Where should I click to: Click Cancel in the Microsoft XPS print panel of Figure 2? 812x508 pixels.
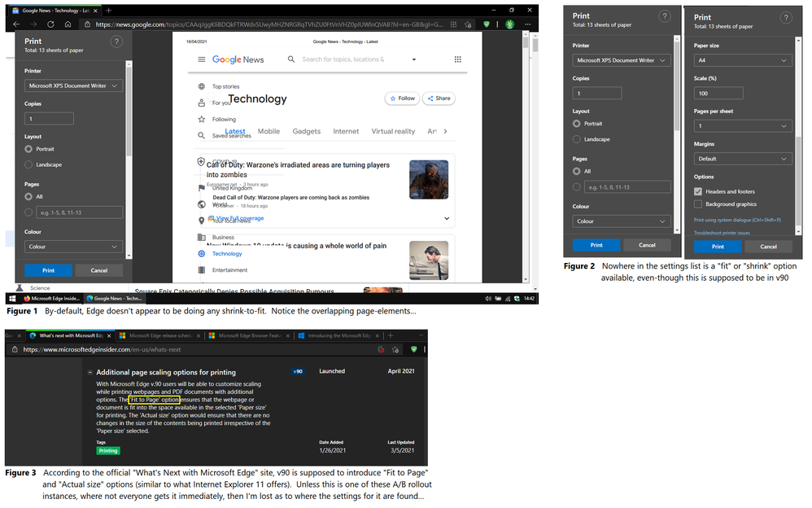click(x=647, y=245)
